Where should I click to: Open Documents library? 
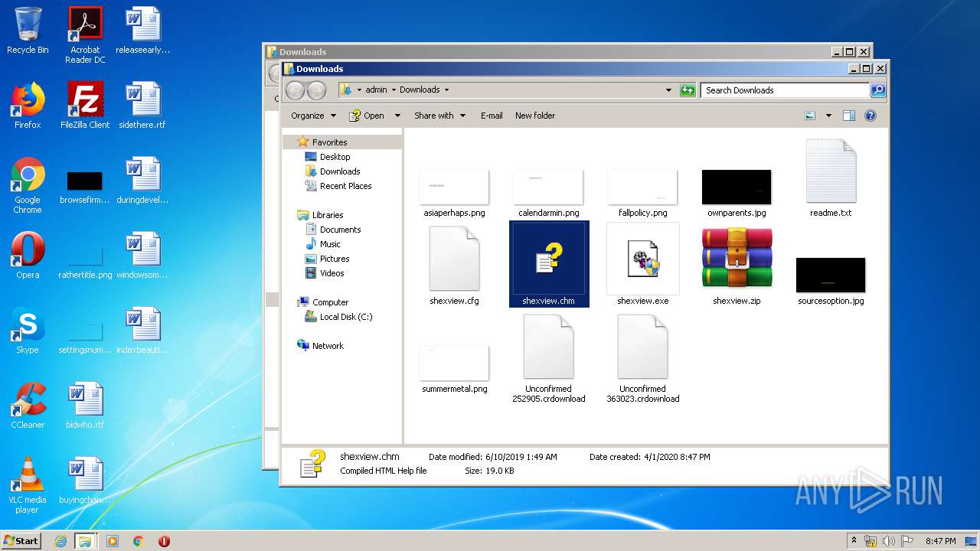(340, 230)
